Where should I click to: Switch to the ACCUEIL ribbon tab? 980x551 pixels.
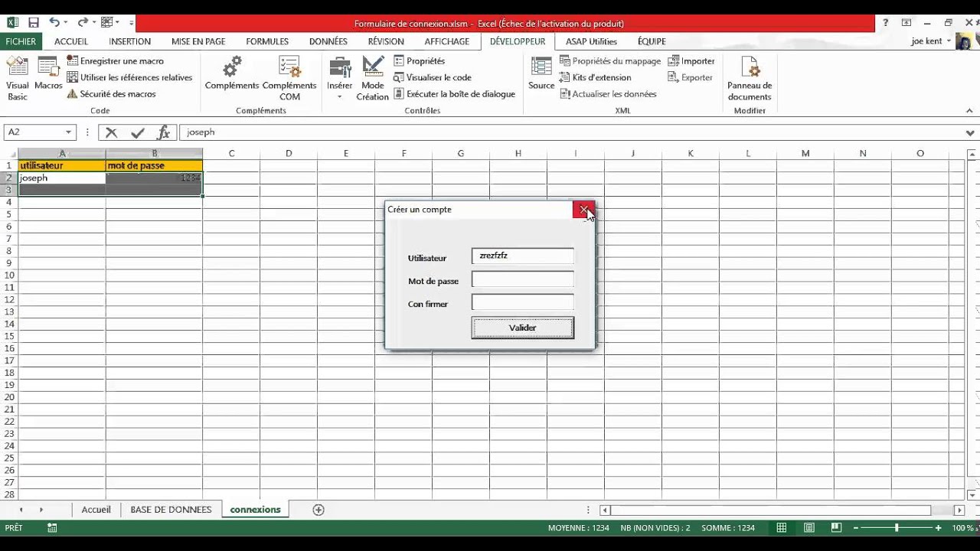point(71,41)
